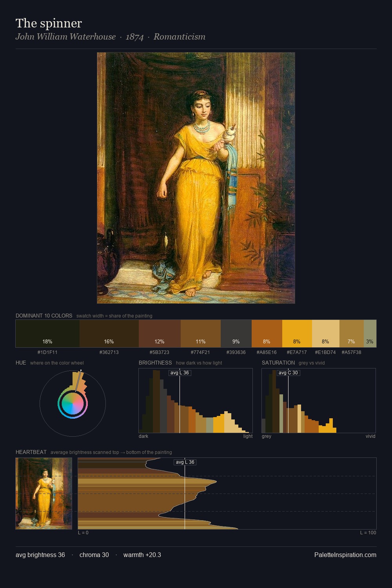Click the artist name John William Waterhouse
Viewport: 392px width, 588px height.
[65, 37]
